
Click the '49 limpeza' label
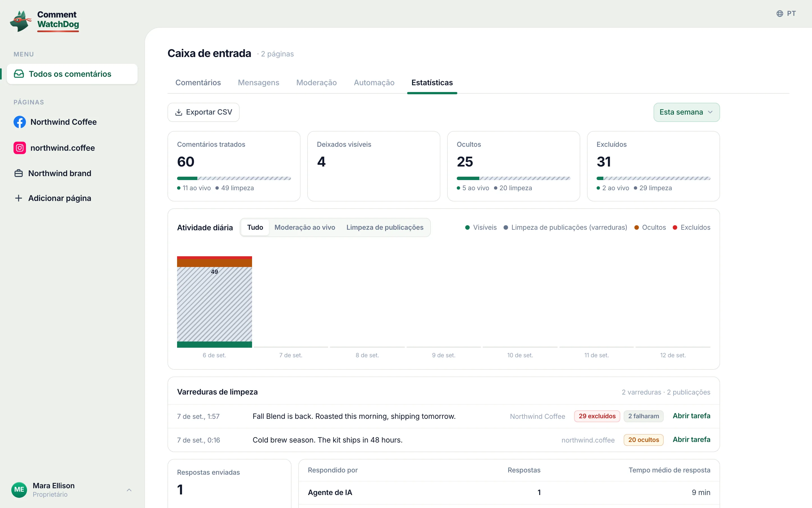pyautogui.click(x=238, y=188)
